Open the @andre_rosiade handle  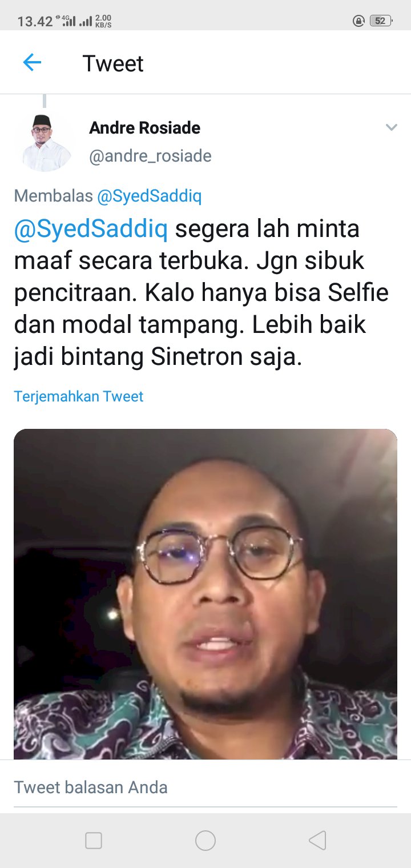click(x=150, y=156)
